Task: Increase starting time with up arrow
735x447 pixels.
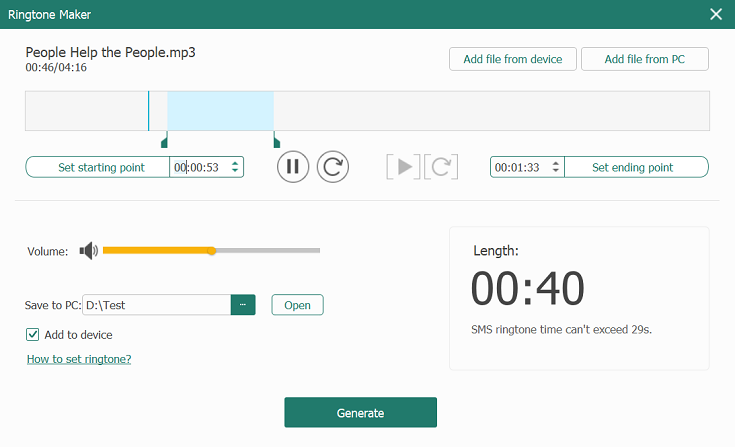Action: (235, 163)
